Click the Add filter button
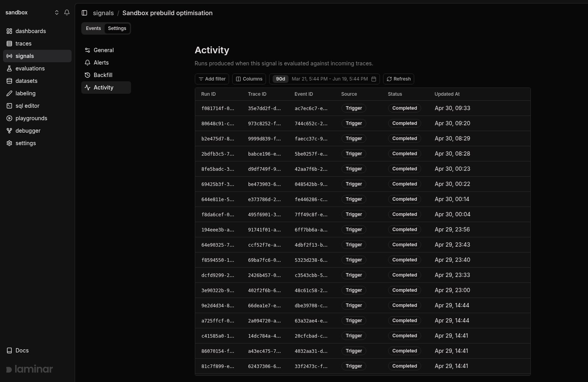Viewport: 588px width, 382px height. [x=212, y=79]
